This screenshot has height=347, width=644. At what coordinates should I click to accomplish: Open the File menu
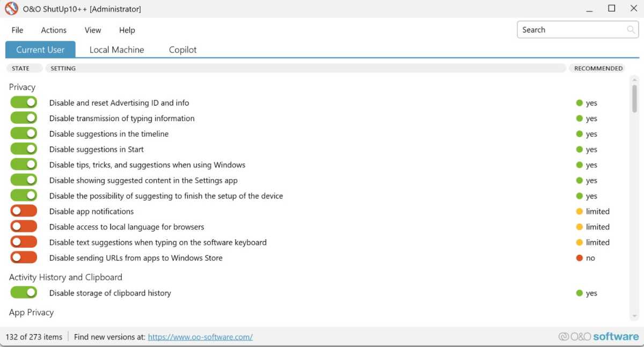point(17,31)
